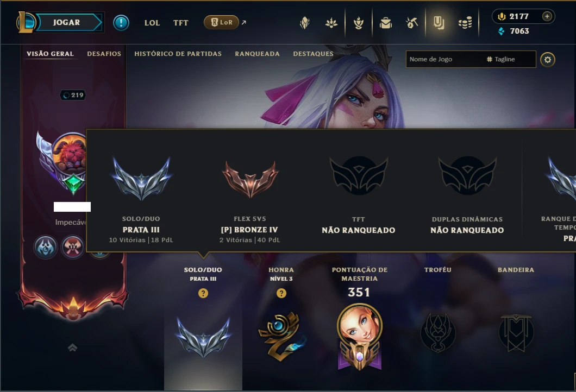Screen dimensions: 576x392
Task: Go to the Ranqueada tab
Action: (x=257, y=54)
